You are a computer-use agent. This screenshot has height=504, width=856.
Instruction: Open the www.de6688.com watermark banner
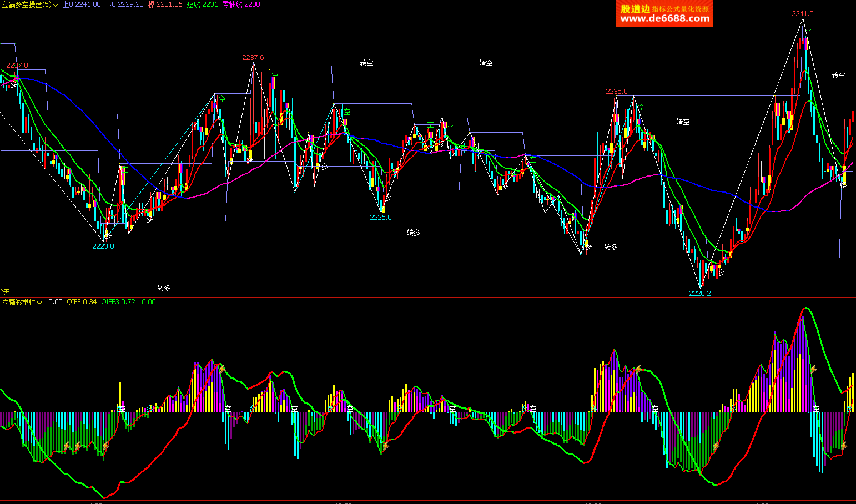click(x=664, y=13)
